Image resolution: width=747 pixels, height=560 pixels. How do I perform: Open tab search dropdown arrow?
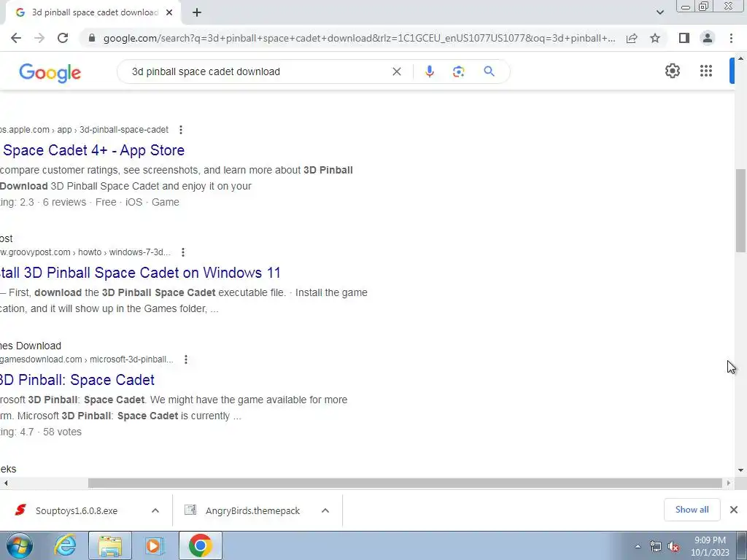(659, 12)
